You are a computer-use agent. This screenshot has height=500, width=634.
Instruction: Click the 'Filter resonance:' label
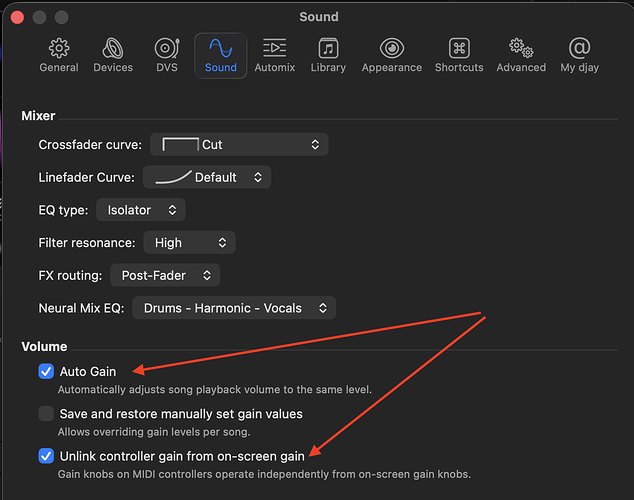(87, 243)
